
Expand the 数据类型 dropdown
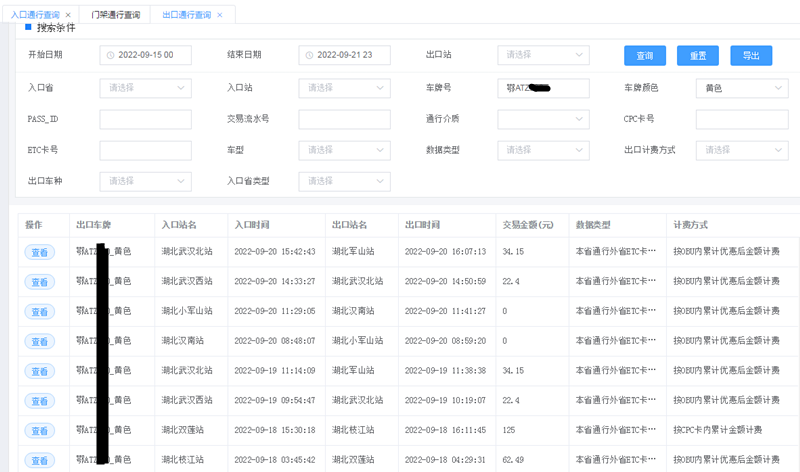[543, 151]
